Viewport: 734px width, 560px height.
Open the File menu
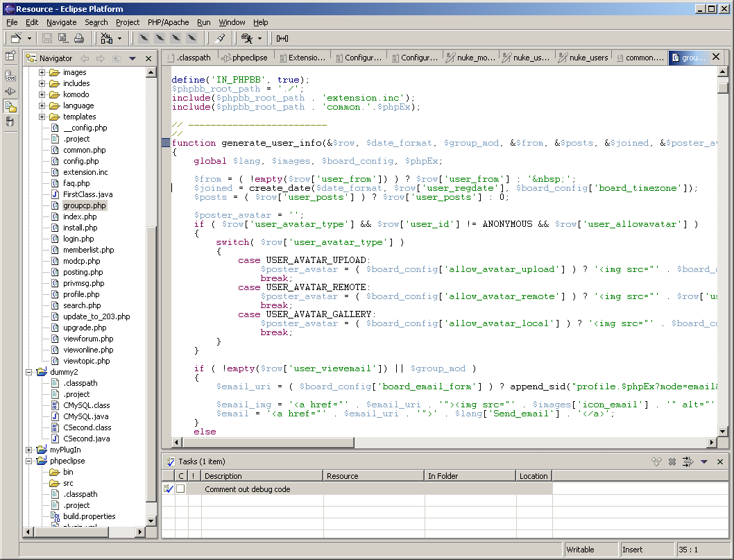pyautogui.click(x=12, y=22)
